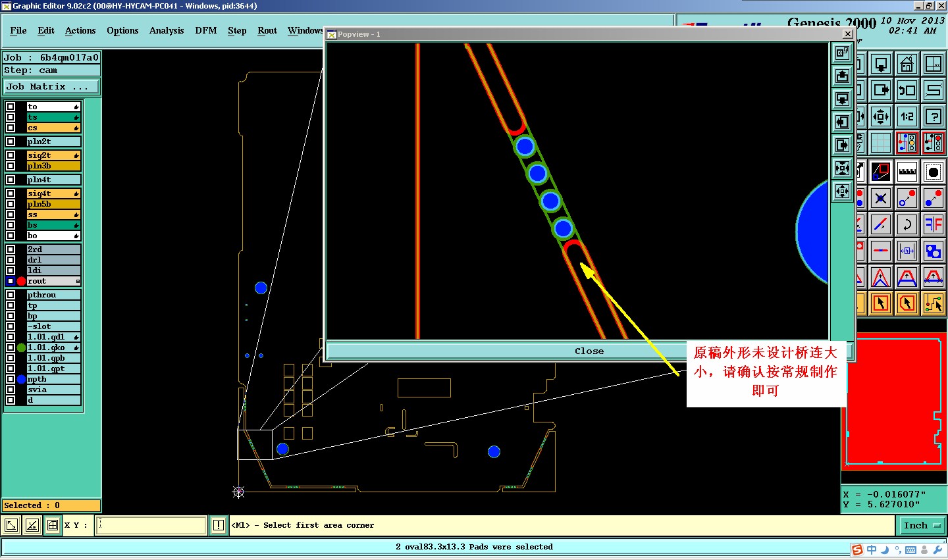Select the '1.01.gpb' layer name

(x=54, y=358)
